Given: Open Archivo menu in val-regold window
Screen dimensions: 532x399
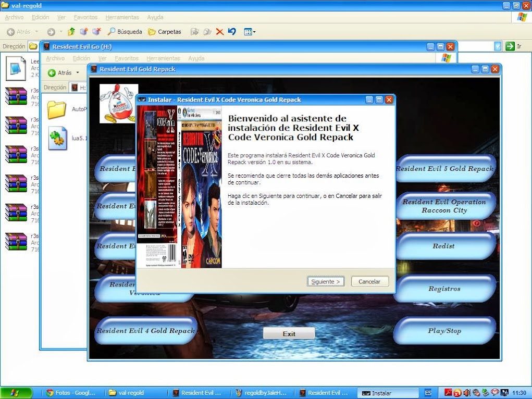Looking at the screenshot, I should 14,17.
